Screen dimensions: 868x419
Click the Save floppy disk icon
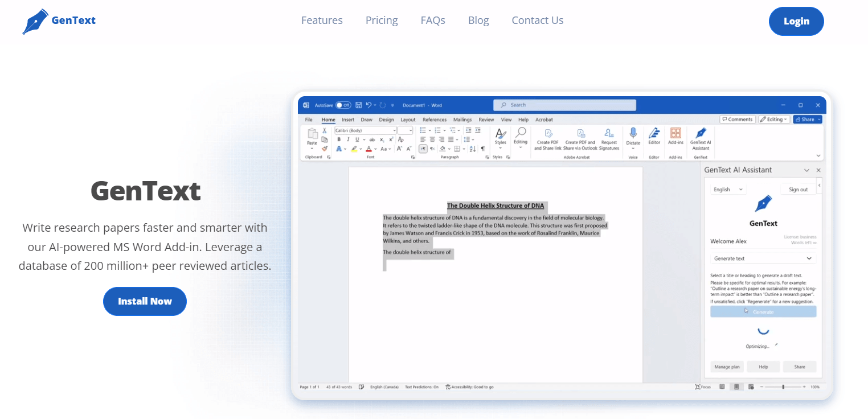coord(358,105)
